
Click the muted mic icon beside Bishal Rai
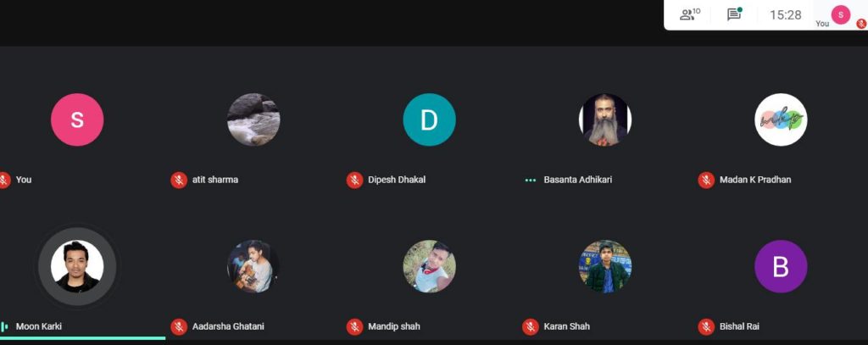706,326
